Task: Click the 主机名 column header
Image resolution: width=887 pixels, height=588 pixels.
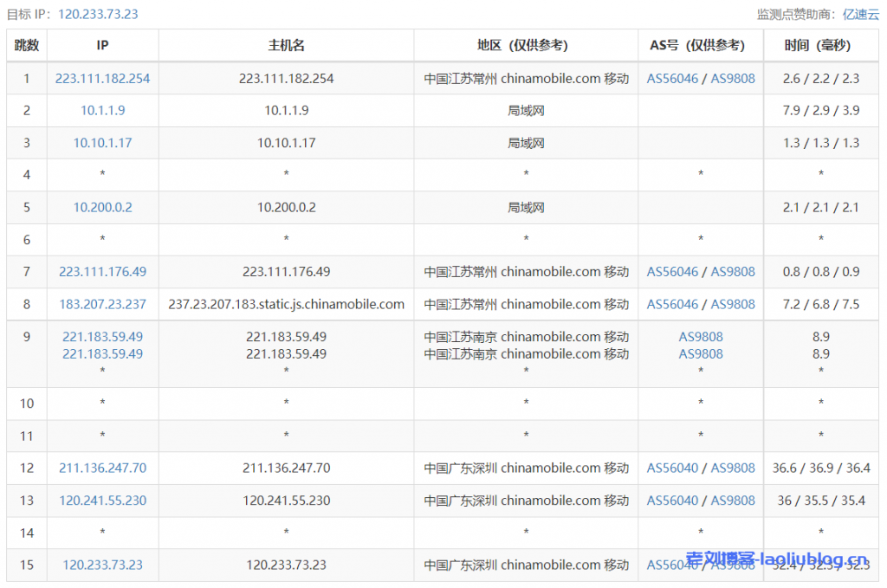Action: [286, 46]
